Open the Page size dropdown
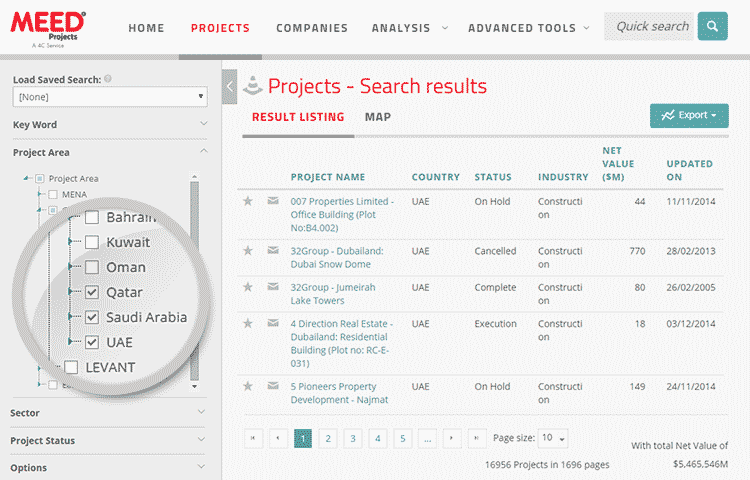Viewport: 750px width, 480px height. coord(553,438)
